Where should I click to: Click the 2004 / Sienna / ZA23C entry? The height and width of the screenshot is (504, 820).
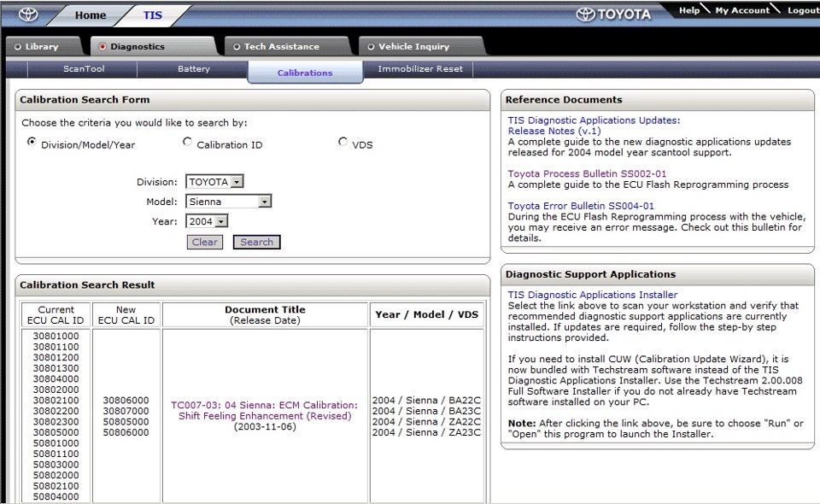[x=426, y=432]
